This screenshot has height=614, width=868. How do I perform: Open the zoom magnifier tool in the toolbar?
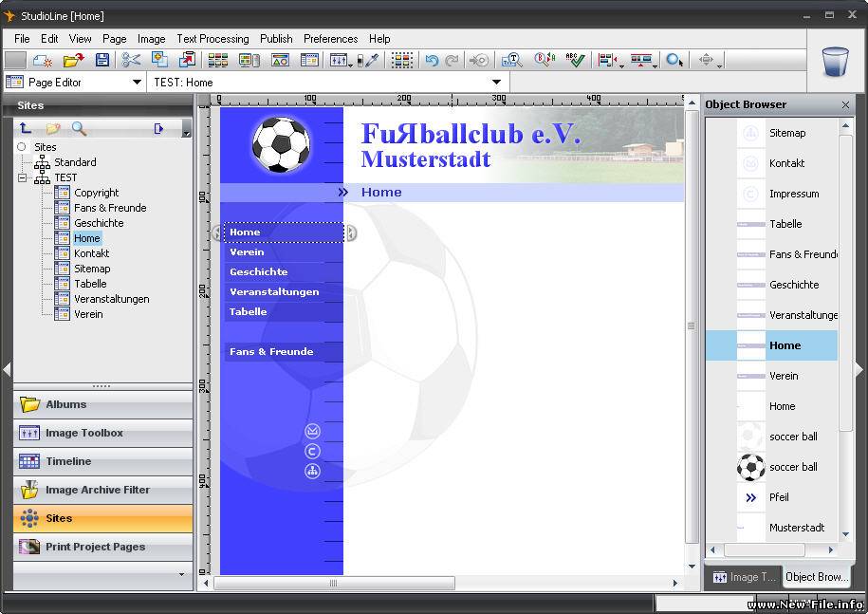coord(673,60)
